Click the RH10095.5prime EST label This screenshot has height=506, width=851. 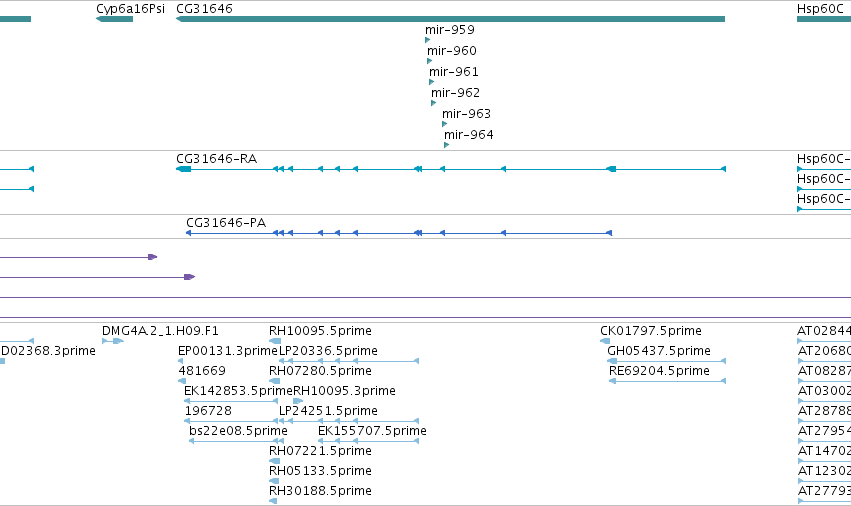[320, 331]
